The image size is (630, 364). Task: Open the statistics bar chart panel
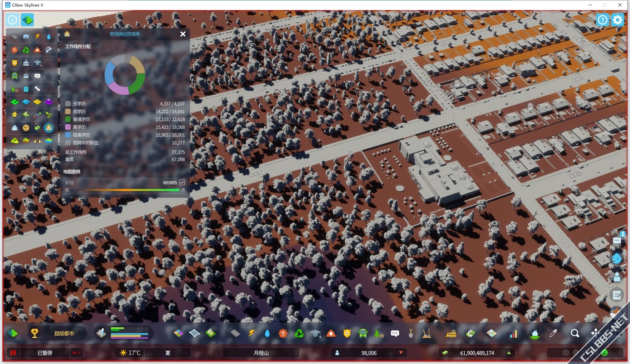[514, 333]
